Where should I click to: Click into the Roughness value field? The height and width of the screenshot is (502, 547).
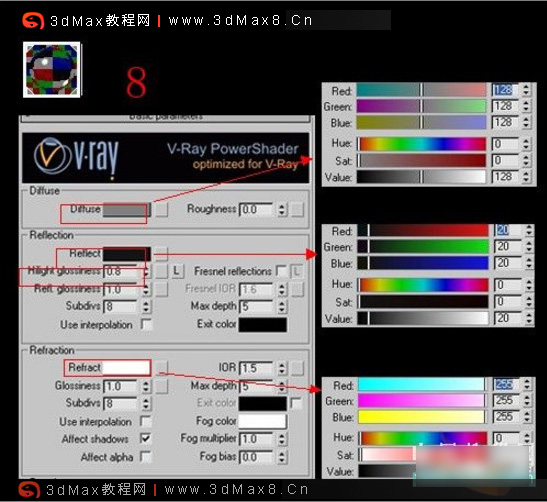[257, 210]
